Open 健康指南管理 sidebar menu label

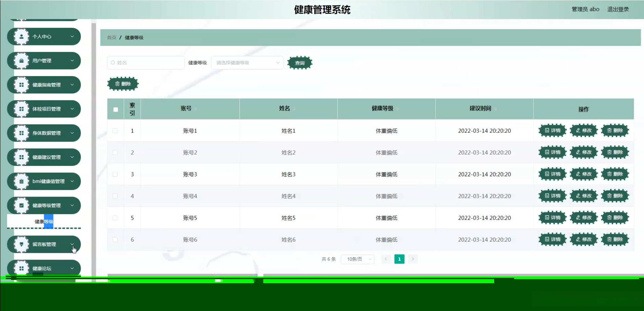(x=46, y=85)
